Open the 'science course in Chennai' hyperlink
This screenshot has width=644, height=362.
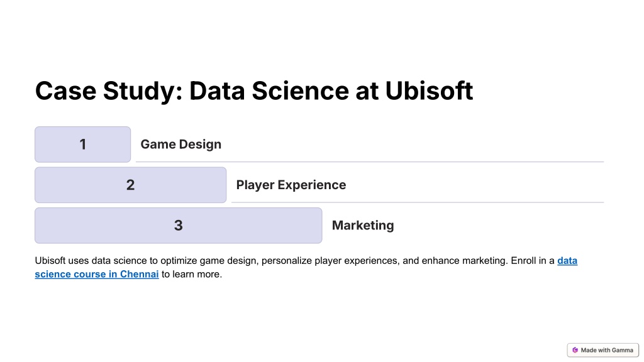point(96,274)
